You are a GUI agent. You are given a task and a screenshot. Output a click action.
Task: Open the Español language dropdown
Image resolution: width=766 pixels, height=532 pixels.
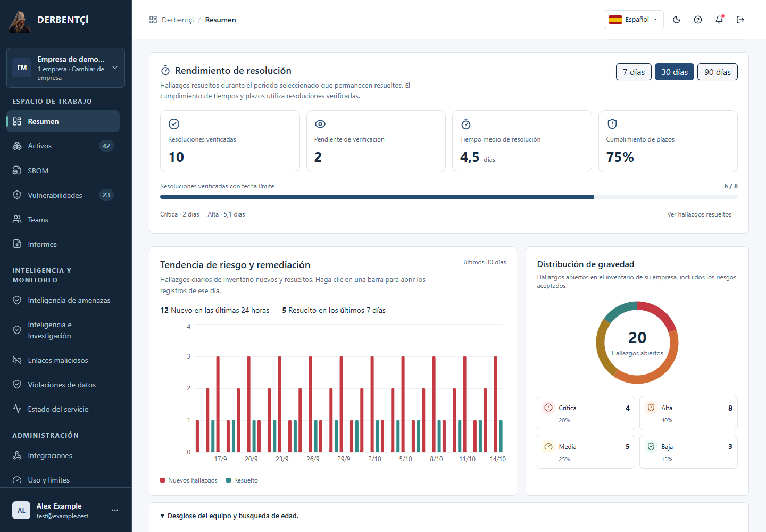pyautogui.click(x=634, y=20)
